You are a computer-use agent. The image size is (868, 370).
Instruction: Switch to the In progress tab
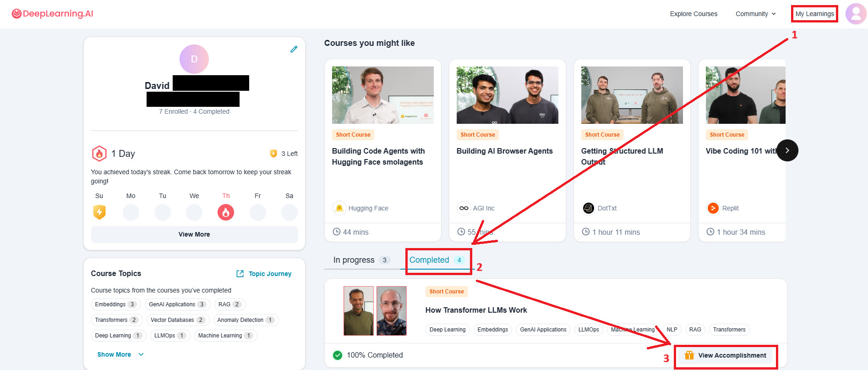click(x=362, y=260)
